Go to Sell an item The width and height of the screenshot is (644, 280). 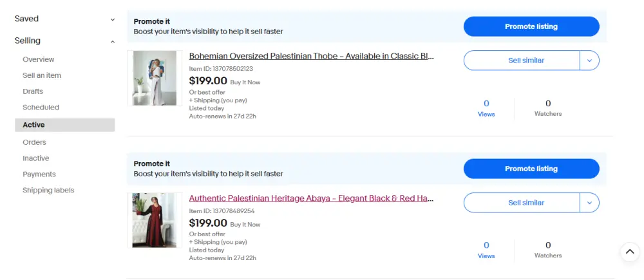coord(42,75)
